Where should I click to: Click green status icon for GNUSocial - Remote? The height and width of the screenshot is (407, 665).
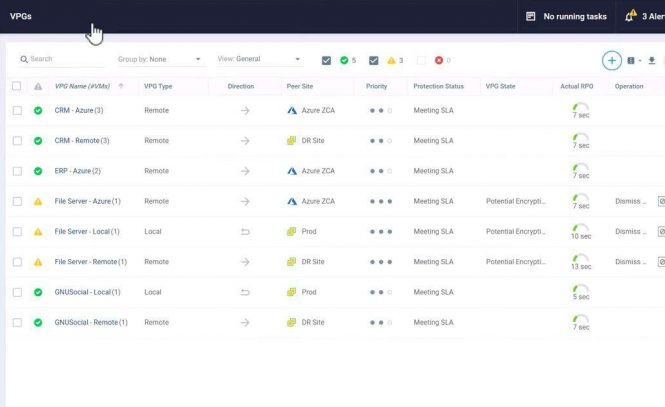point(38,322)
